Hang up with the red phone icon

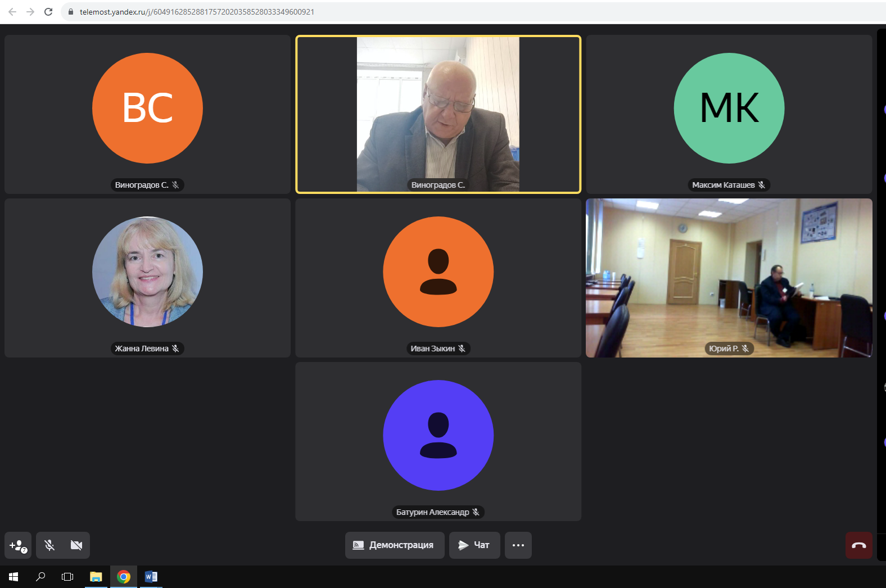click(858, 545)
